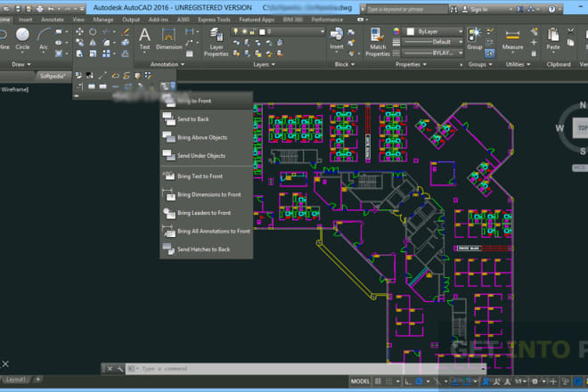Select the Array tool icon
Viewport: 588px width, 392px height.
pyautogui.click(x=107, y=53)
